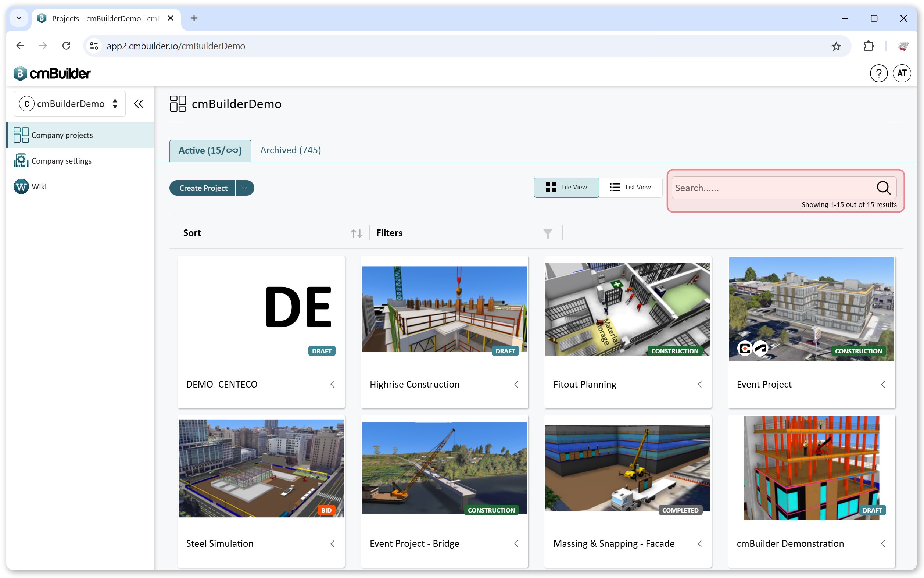Go back in browser history

click(20, 46)
